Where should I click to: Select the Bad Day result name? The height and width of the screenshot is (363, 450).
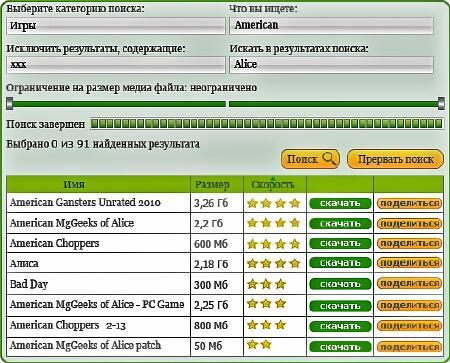29,284
